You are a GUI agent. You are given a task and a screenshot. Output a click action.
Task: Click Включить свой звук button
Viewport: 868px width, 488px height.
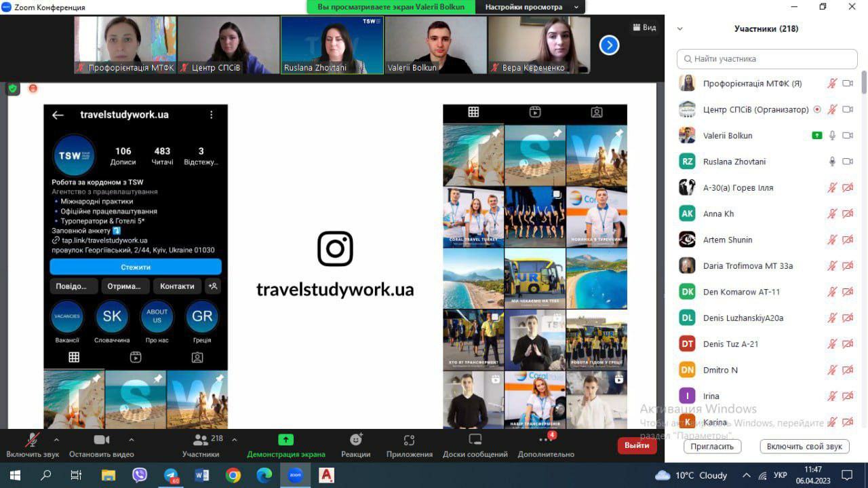[x=804, y=446]
